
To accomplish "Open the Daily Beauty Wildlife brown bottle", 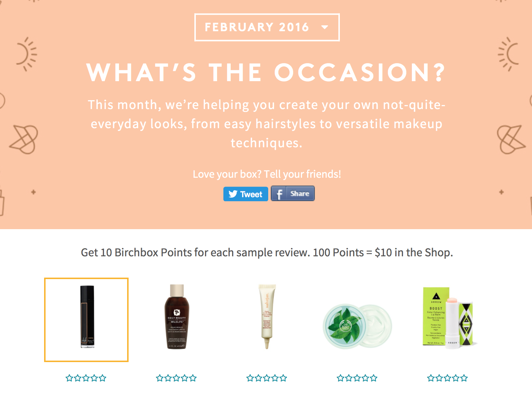I will [177, 317].
